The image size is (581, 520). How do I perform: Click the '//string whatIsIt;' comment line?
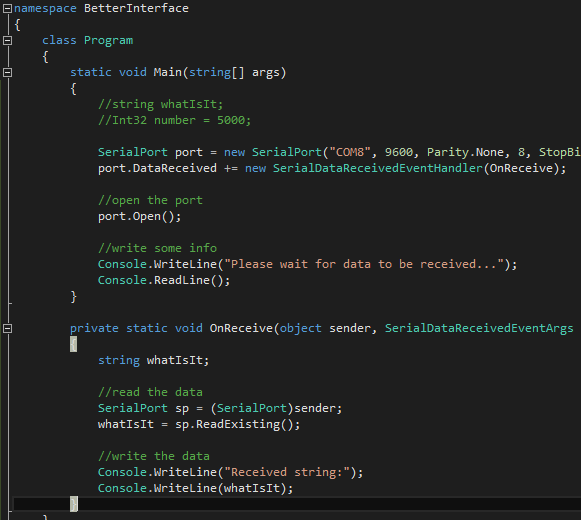coord(160,104)
